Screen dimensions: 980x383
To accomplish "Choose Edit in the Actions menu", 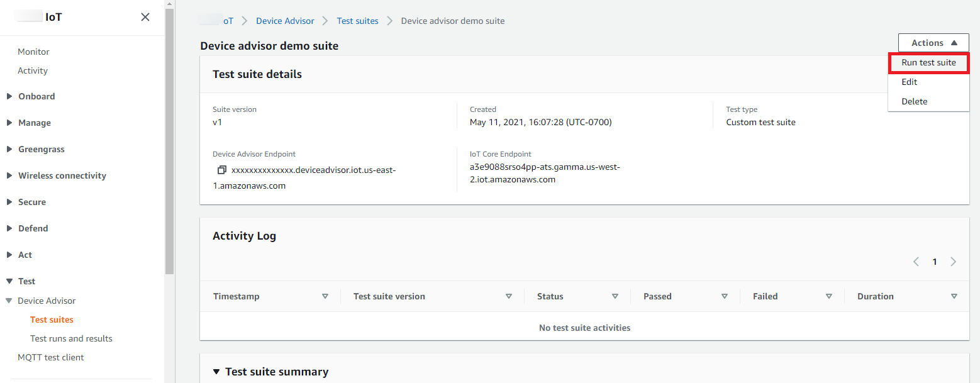I will pos(910,82).
